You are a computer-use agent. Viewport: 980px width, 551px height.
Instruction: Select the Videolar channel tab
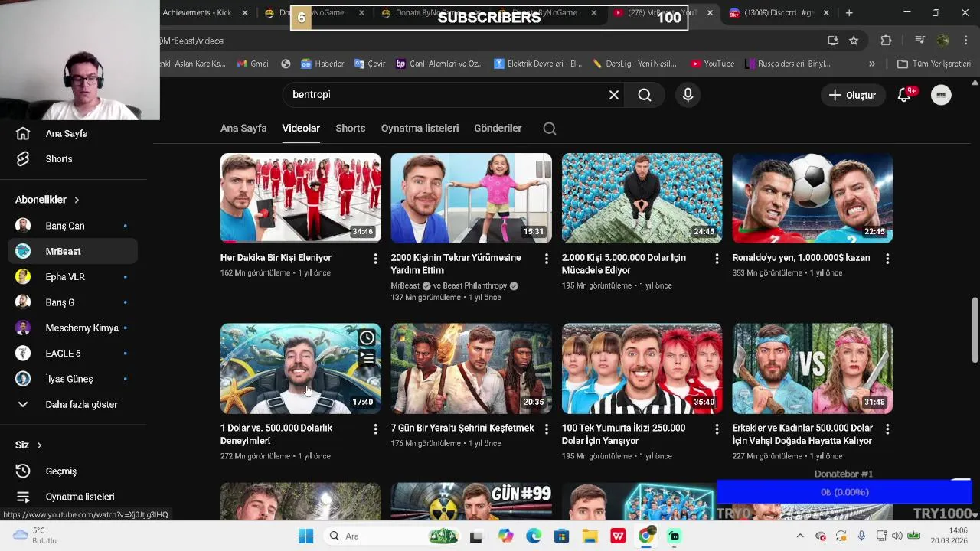point(301,129)
